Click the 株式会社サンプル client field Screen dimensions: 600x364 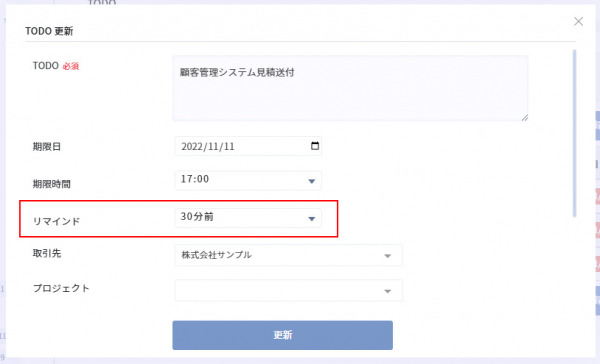(289, 255)
